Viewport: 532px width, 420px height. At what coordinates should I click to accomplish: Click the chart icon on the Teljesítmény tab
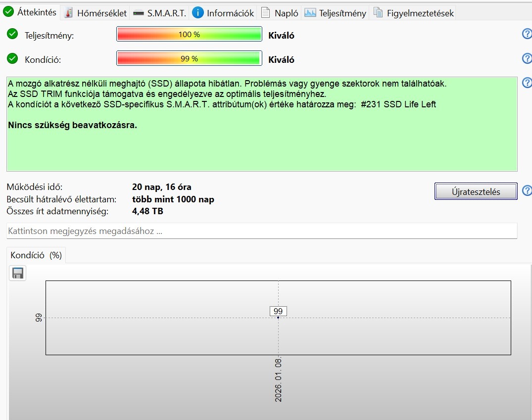(310, 13)
